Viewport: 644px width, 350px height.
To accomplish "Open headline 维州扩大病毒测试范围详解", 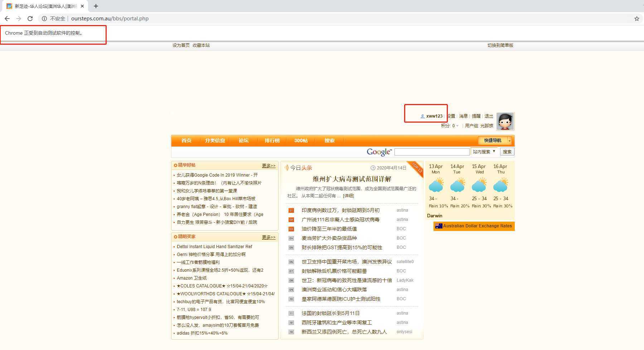I will (352, 179).
